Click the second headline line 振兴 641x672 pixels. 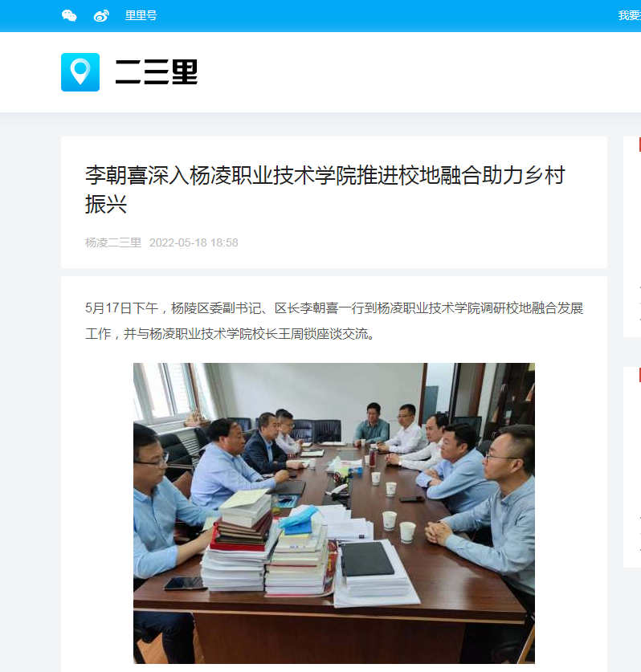pos(106,204)
